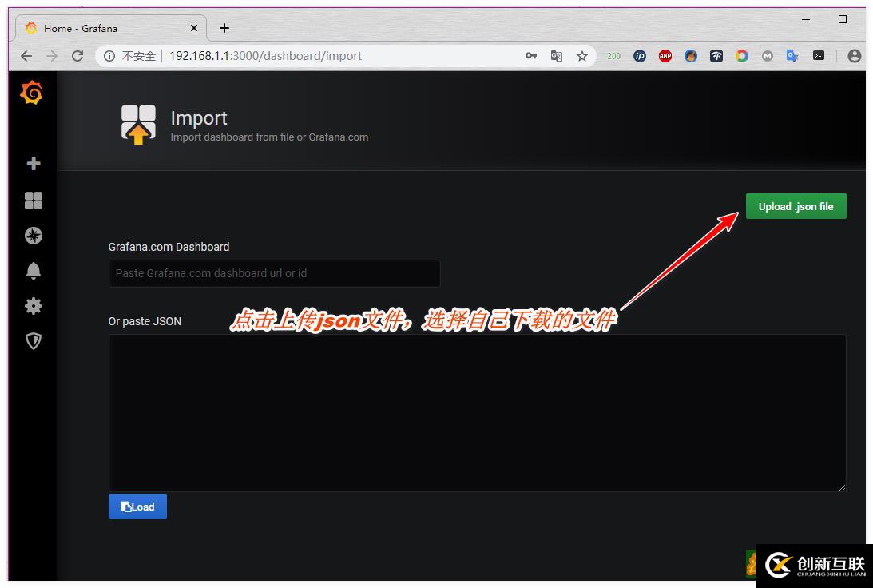The height and width of the screenshot is (588, 873).
Task: Minimize the browser window
Action: [806, 19]
